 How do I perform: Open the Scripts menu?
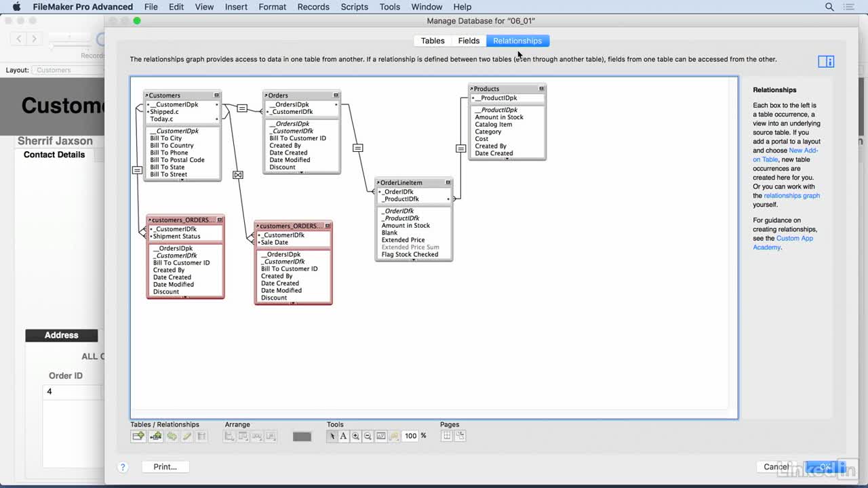tap(354, 7)
